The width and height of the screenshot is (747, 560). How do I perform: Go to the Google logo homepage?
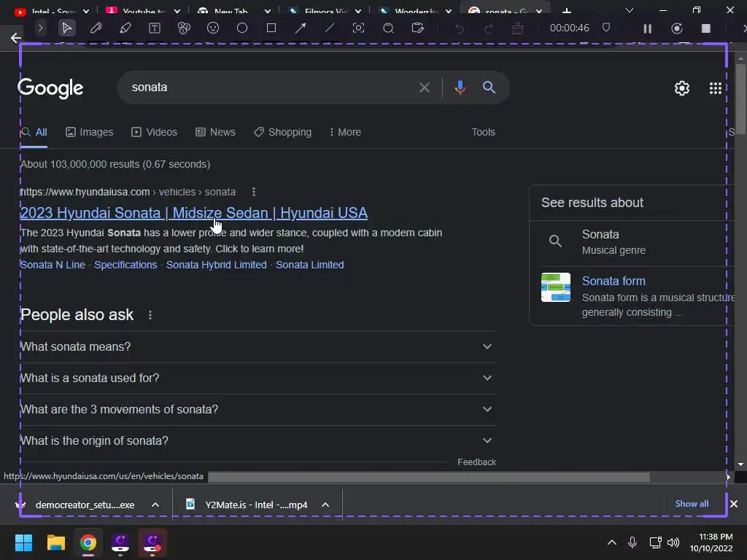[50, 88]
